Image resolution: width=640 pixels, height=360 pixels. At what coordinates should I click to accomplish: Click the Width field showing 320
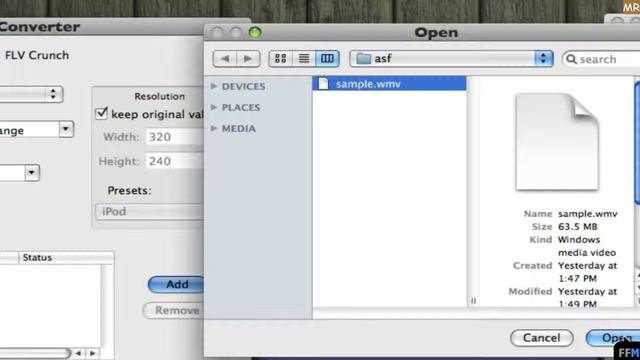pos(175,137)
